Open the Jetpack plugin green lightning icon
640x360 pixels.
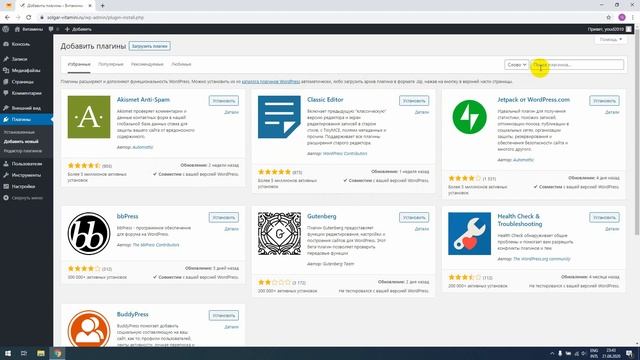click(x=469, y=117)
